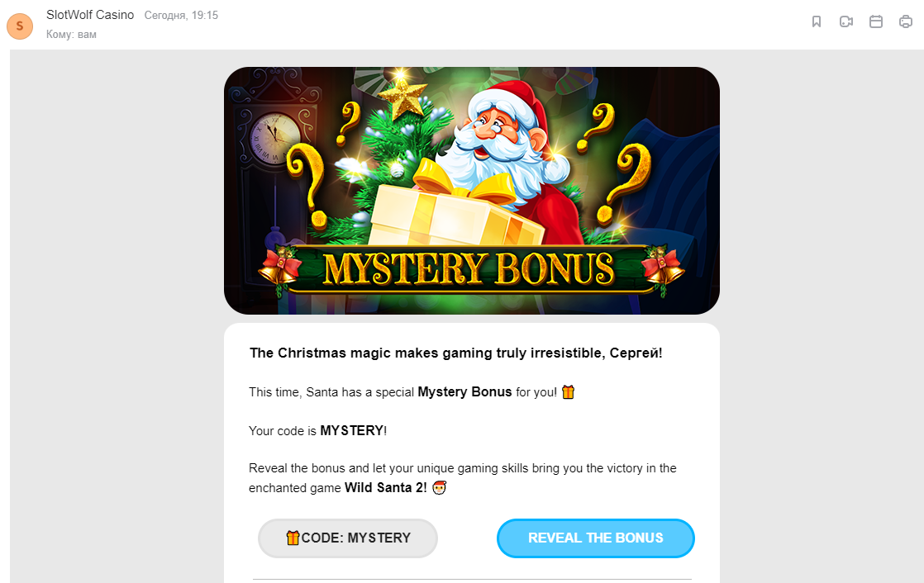Start a video call via camera icon
This screenshot has height=583, width=924.
point(846,21)
